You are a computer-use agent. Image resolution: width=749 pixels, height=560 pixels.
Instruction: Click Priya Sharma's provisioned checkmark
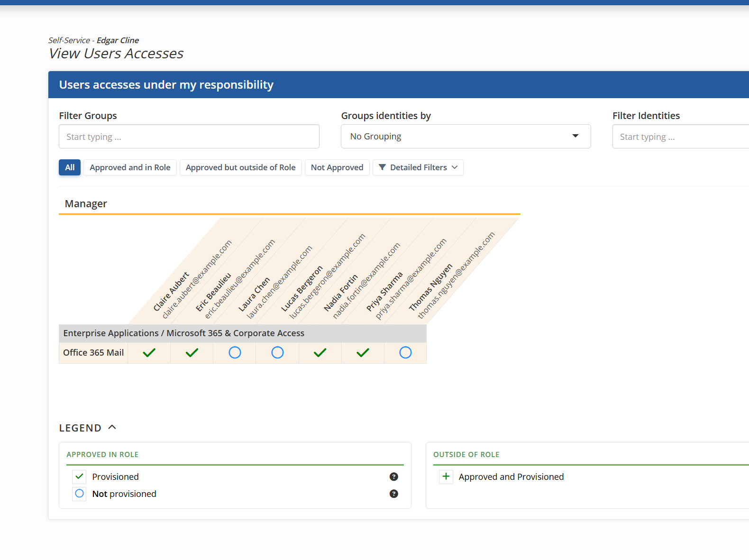click(x=363, y=353)
